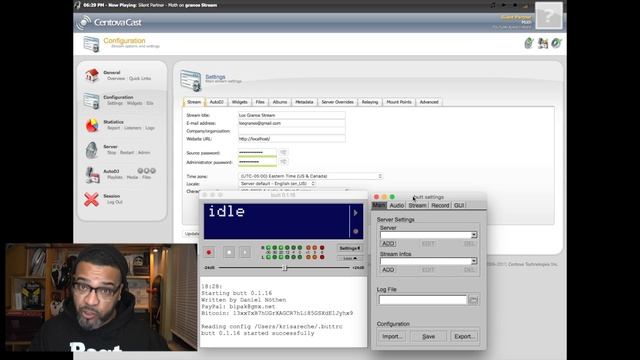Switch to Record tab in butt settings
Image resolution: width=640 pixels, height=360 pixels.
pyautogui.click(x=440, y=205)
